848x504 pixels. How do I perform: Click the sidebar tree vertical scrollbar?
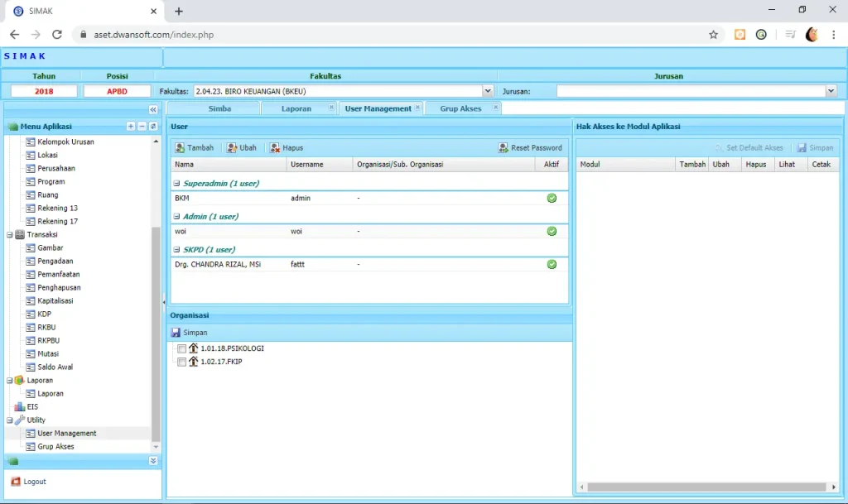pyautogui.click(x=156, y=334)
